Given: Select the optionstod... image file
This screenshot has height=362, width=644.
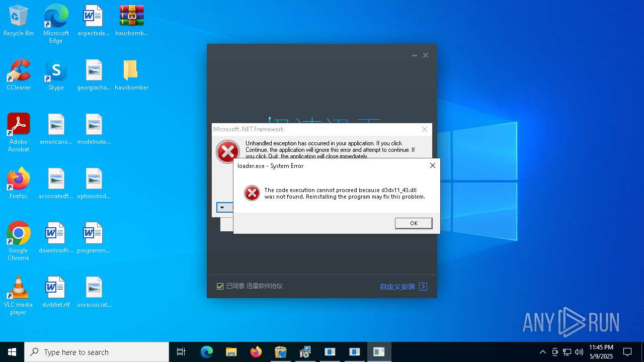Looking at the screenshot, I should pyautogui.click(x=94, y=184).
